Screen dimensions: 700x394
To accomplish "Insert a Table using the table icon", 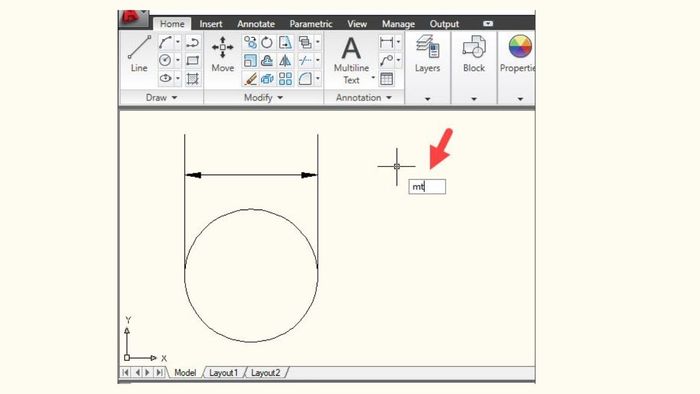I will [x=386, y=79].
